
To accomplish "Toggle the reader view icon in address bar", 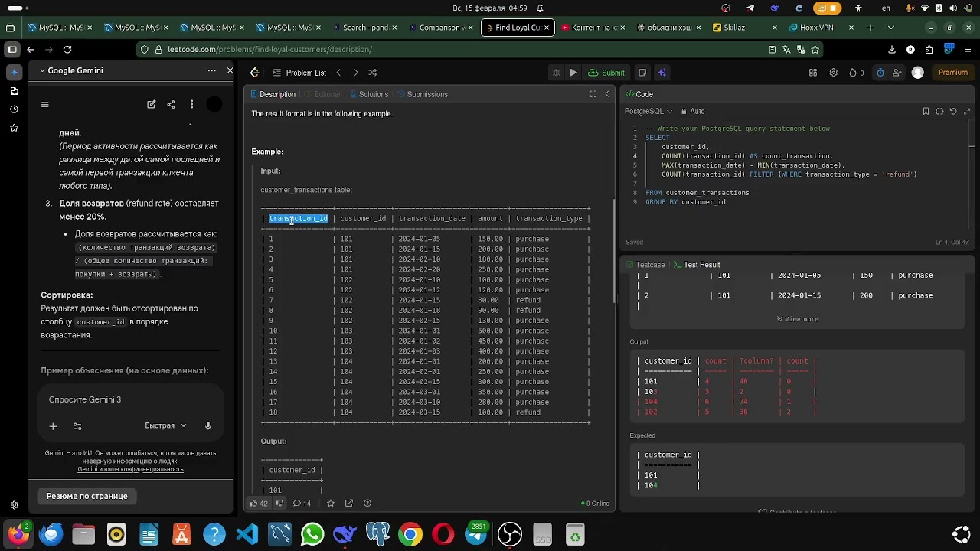I will coord(773,49).
